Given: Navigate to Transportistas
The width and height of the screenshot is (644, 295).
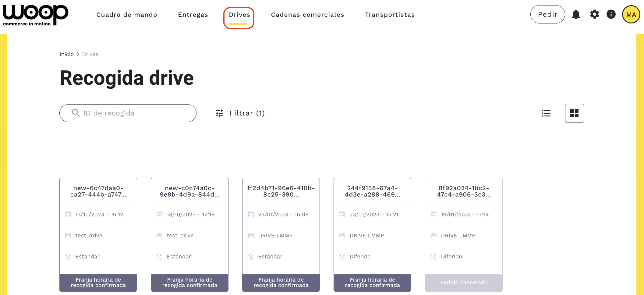Looking at the screenshot, I should [x=390, y=15].
